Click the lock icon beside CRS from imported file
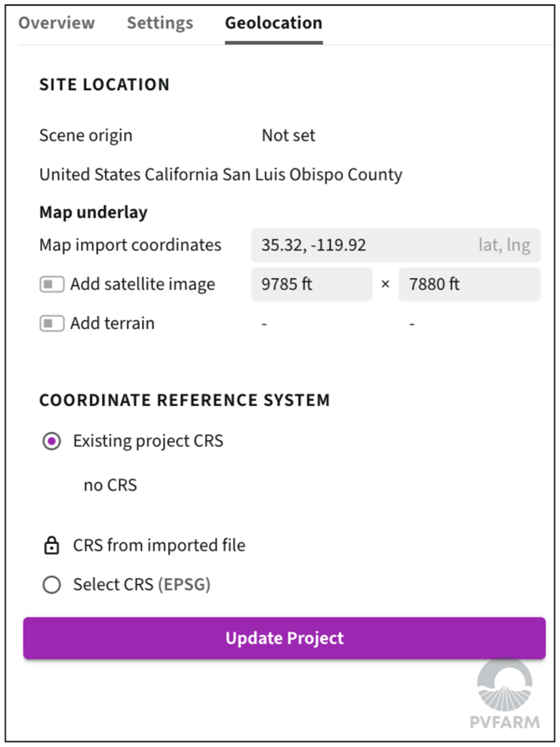560x747 pixels. click(52, 546)
